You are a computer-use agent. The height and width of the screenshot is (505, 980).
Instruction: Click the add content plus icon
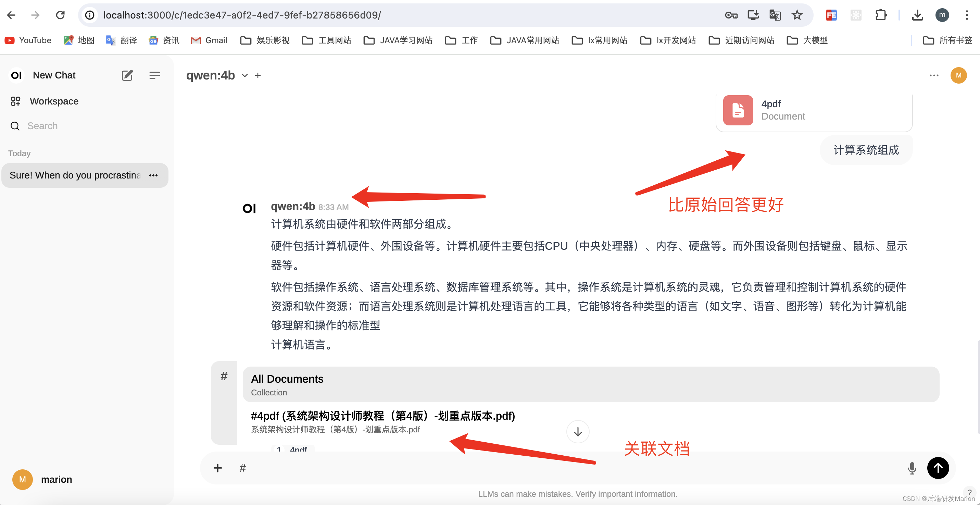pos(218,468)
